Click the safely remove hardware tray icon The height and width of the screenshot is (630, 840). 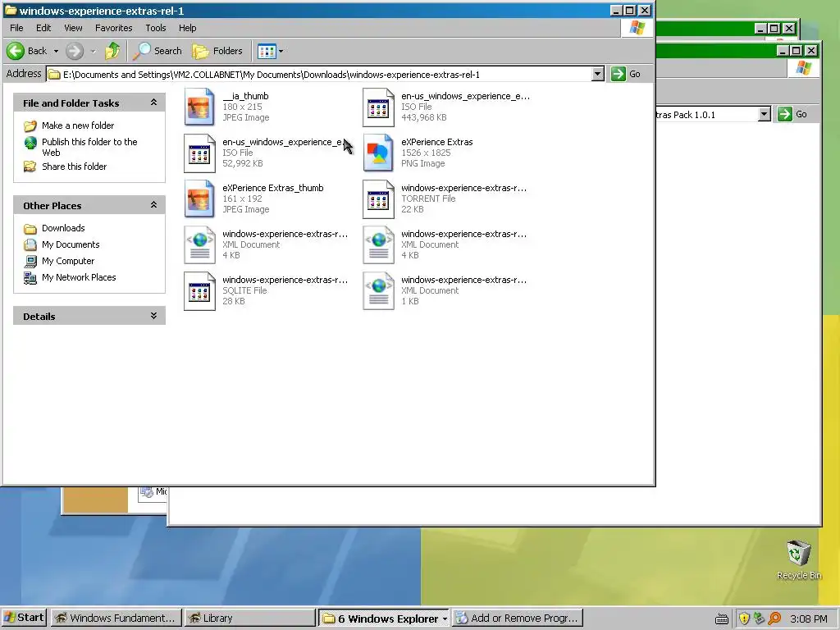pyautogui.click(x=759, y=619)
